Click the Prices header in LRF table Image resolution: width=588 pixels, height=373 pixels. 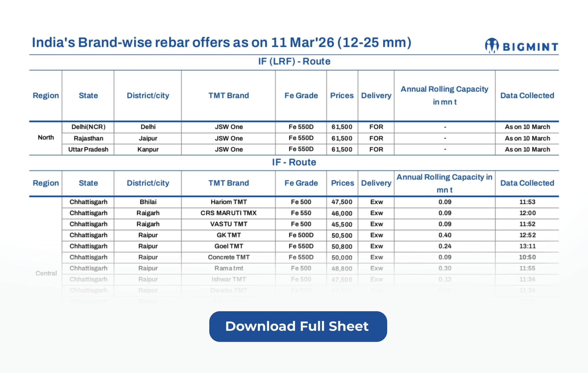(342, 95)
